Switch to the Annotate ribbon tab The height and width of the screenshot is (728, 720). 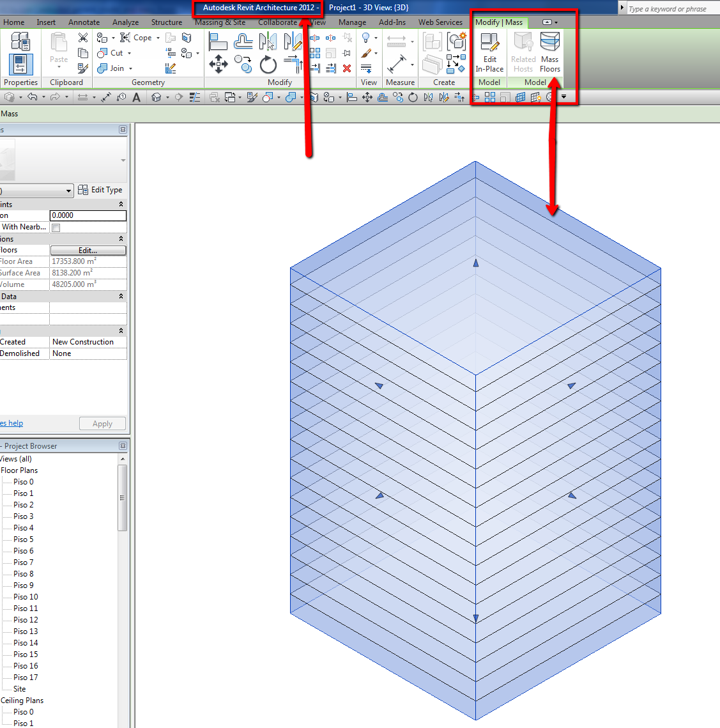tap(84, 22)
